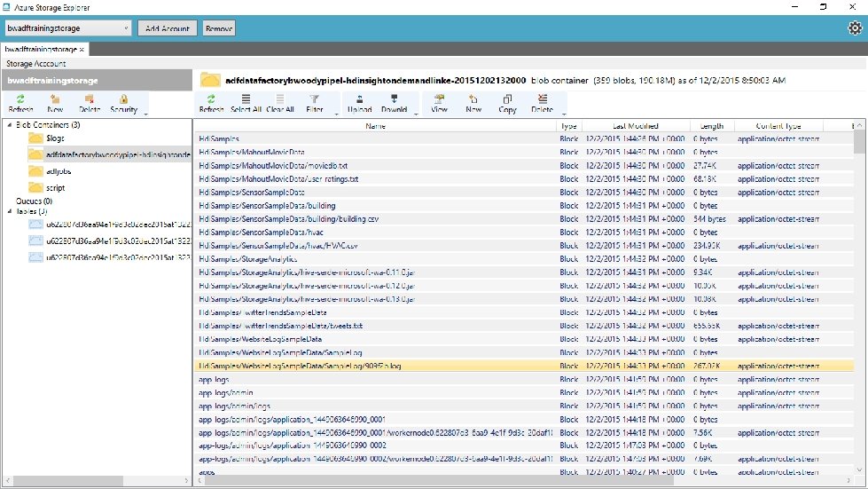Click the Upload blobs icon

(359, 104)
